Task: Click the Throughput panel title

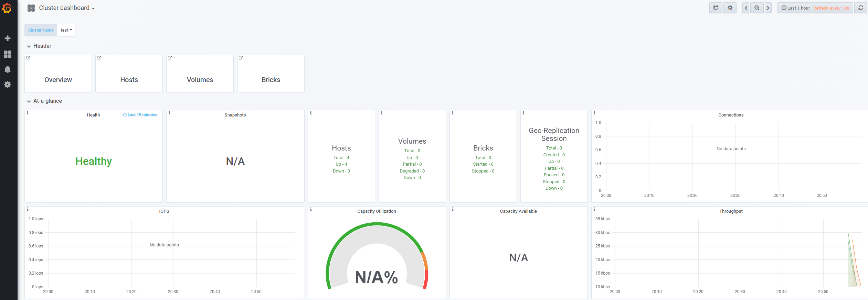Action: 731,211
